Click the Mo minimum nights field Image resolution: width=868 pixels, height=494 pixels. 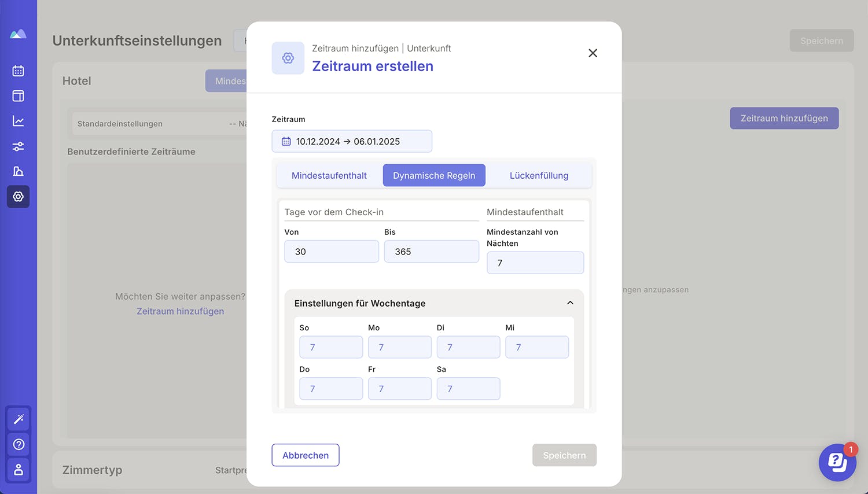[400, 347]
